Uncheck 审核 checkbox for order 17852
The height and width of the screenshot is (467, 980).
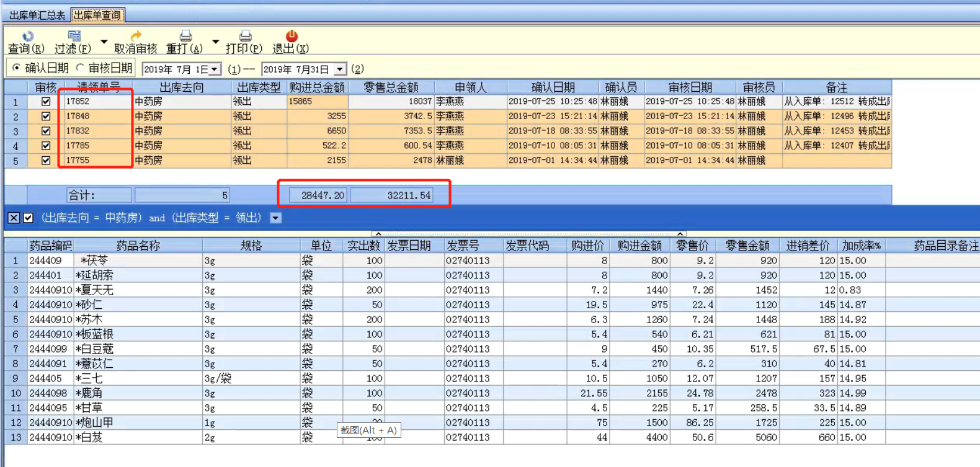pos(46,102)
